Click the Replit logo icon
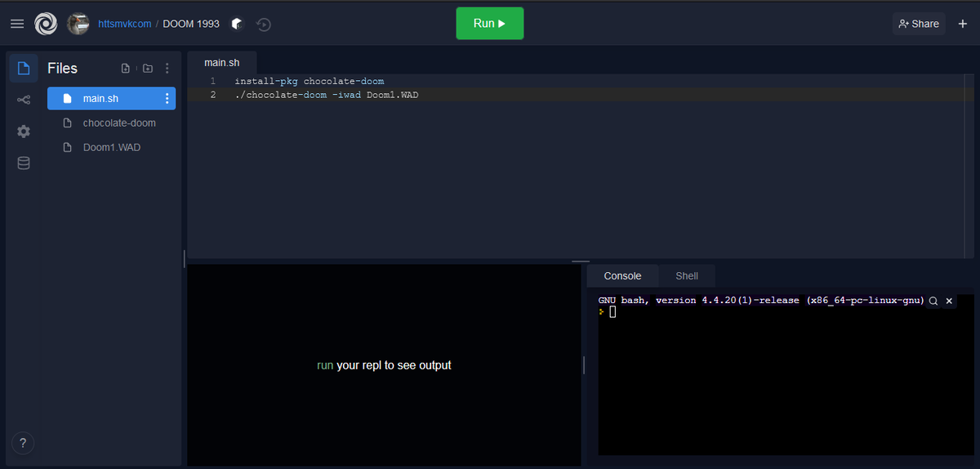 pos(46,24)
